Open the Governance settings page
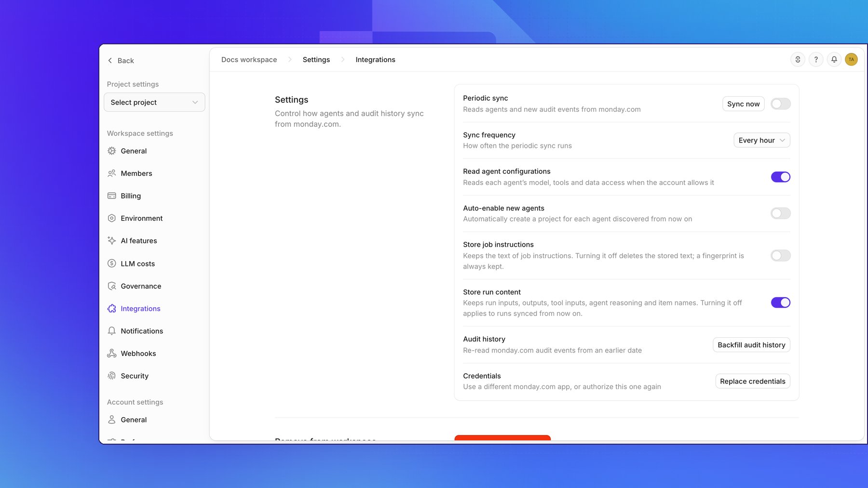 (x=141, y=286)
